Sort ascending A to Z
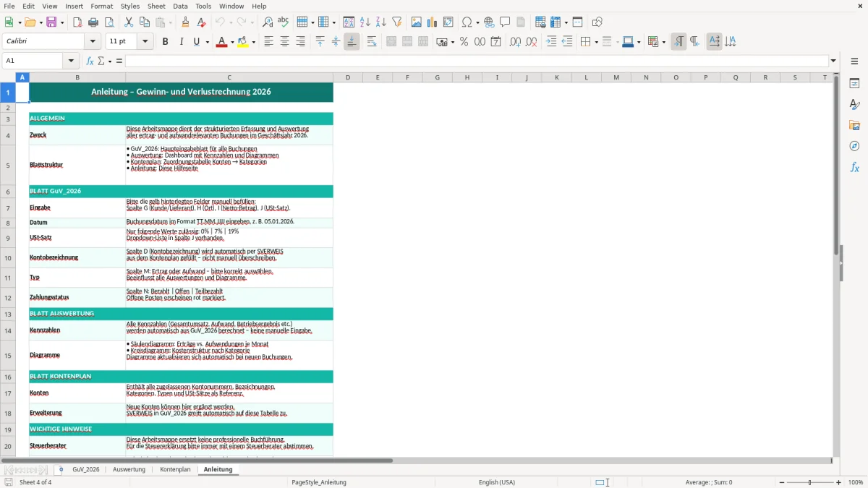 pyautogui.click(x=365, y=22)
